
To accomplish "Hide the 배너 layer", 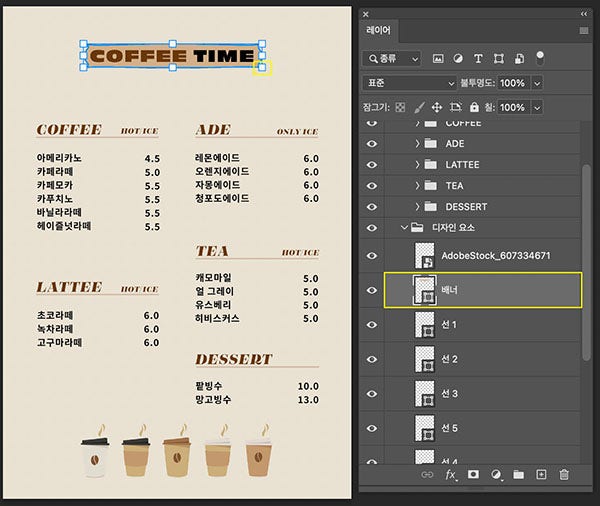I will point(372,291).
